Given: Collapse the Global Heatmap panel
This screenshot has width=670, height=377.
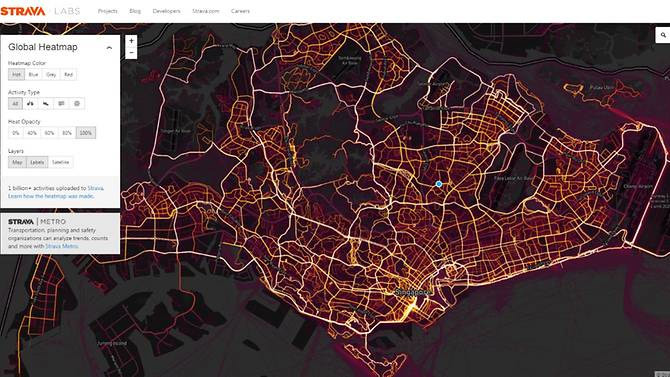Looking at the screenshot, I should [x=109, y=48].
